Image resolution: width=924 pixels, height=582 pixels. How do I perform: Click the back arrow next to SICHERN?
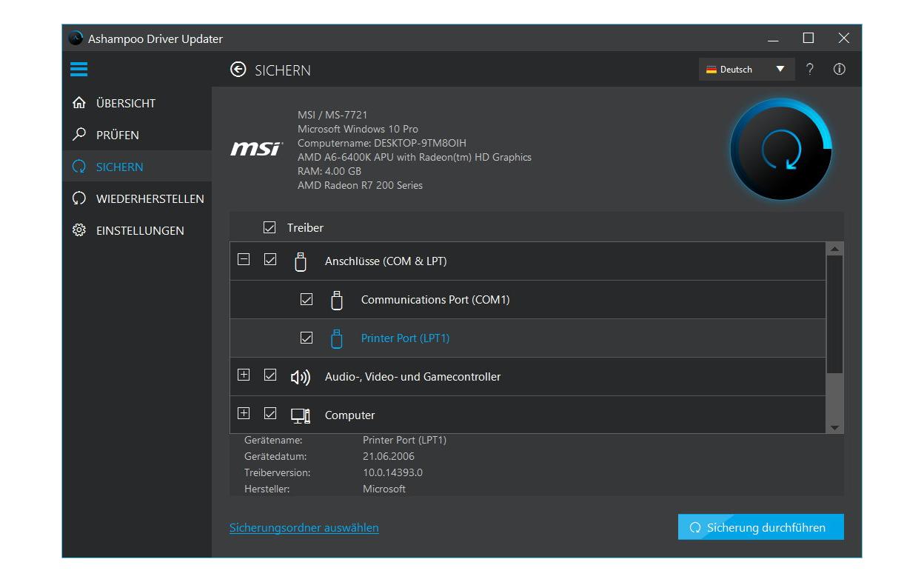238,70
